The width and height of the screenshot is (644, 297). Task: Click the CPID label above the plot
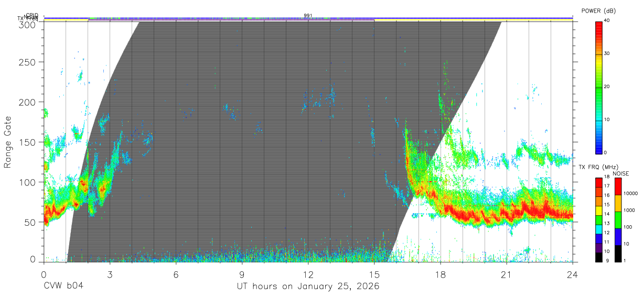(x=32, y=15)
